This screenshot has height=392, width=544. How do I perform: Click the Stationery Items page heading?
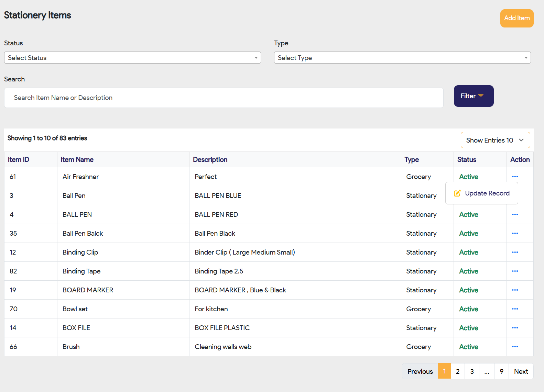pyautogui.click(x=37, y=15)
